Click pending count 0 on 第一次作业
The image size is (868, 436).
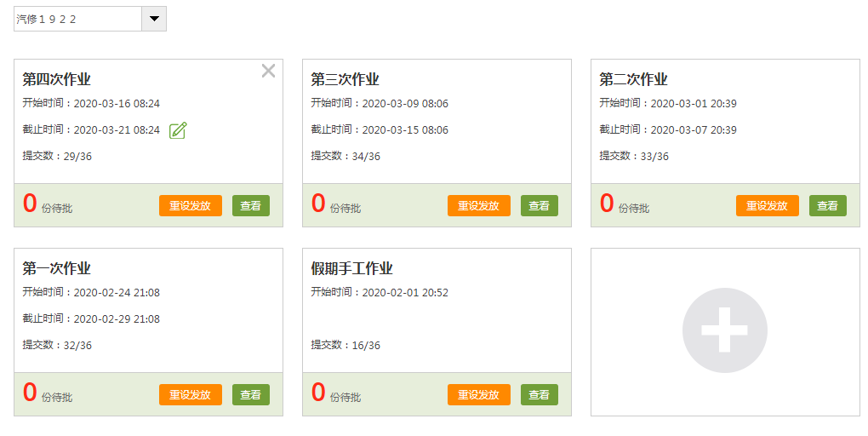point(30,393)
